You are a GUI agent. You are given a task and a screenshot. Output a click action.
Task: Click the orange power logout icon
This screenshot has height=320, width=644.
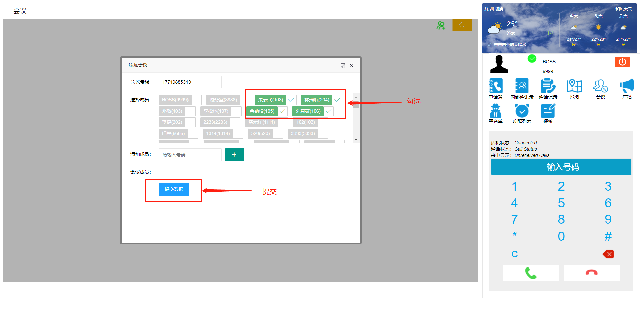[622, 62]
